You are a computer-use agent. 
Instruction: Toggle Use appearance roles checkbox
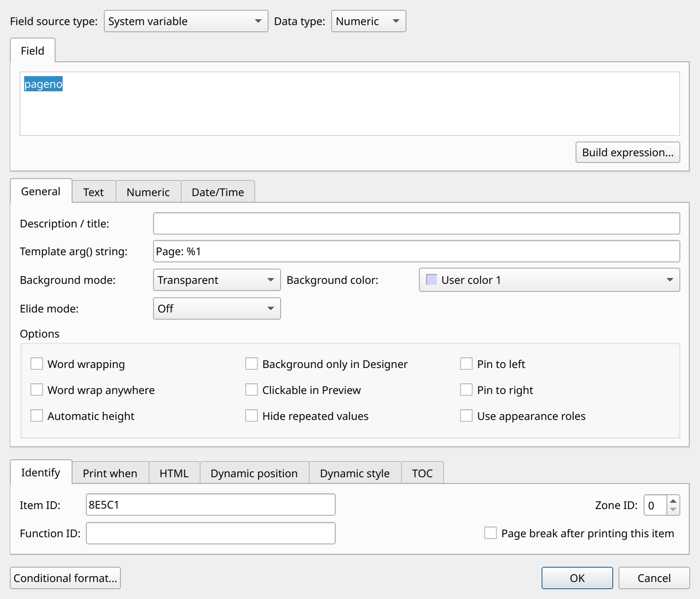tap(466, 415)
